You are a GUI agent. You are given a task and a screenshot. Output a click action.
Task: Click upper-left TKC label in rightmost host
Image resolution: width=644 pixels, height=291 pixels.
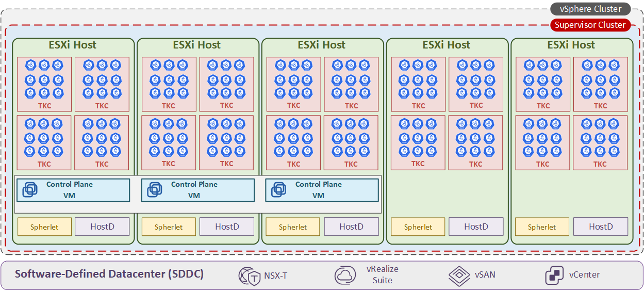[x=543, y=106]
